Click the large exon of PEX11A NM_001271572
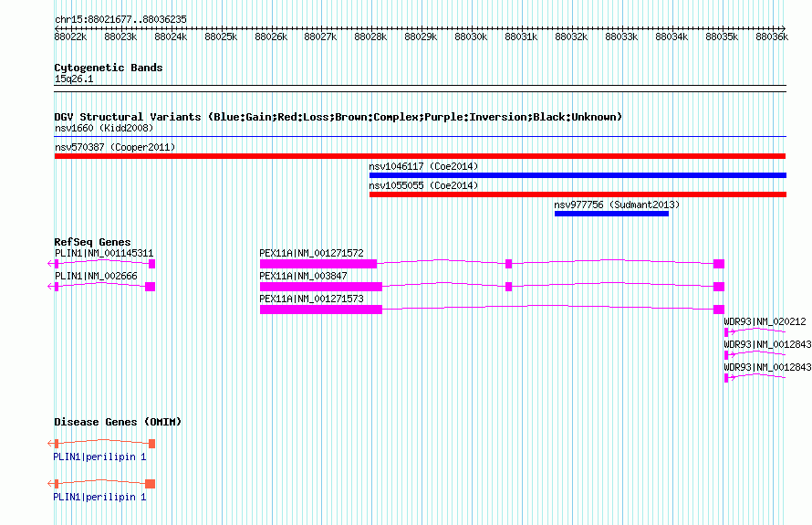Screen dimensions: 812x525 coord(318,264)
